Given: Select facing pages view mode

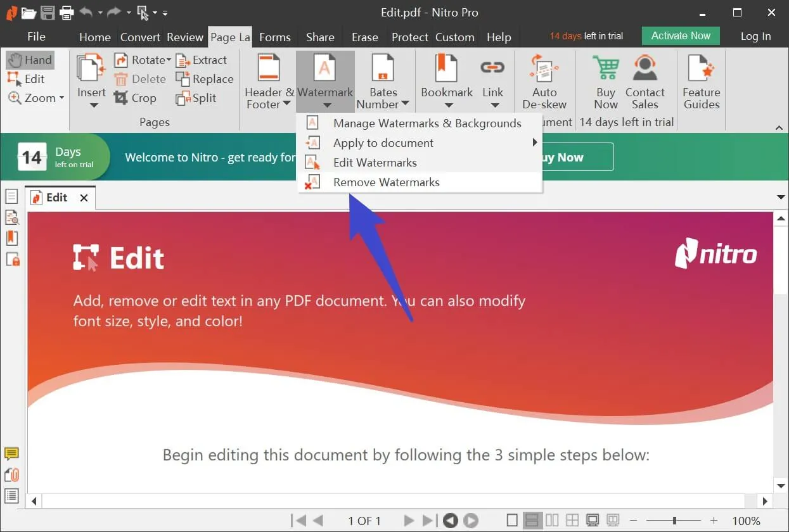Looking at the screenshot, I should click(552, 521).
